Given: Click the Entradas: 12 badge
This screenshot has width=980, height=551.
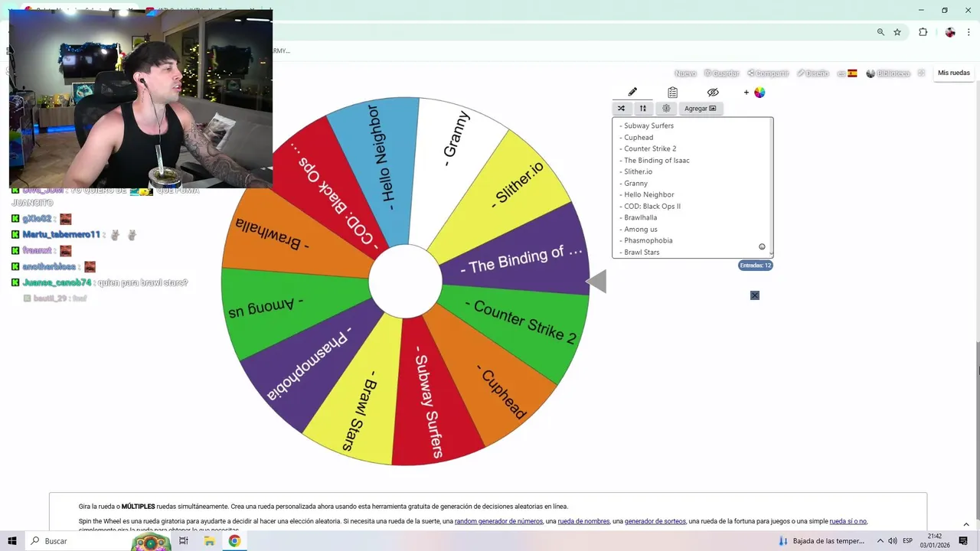Looking at the screenshot, I should [x=755, y=266].
